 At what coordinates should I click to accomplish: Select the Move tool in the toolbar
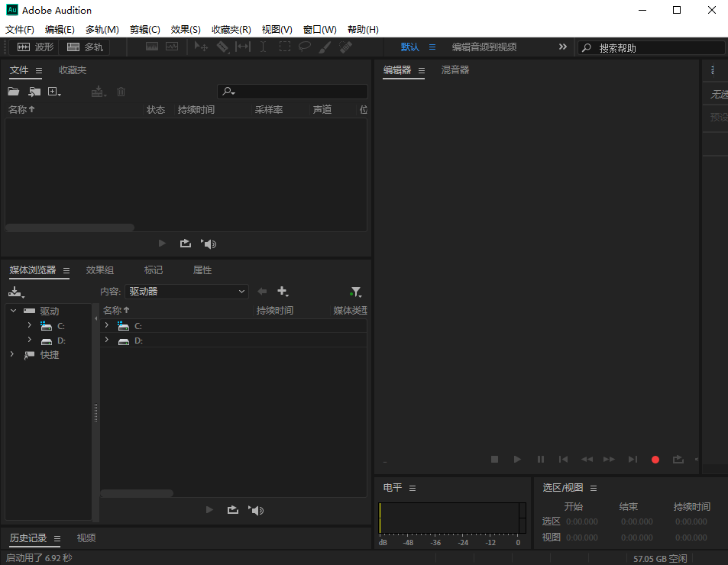(x=202, y=47)
